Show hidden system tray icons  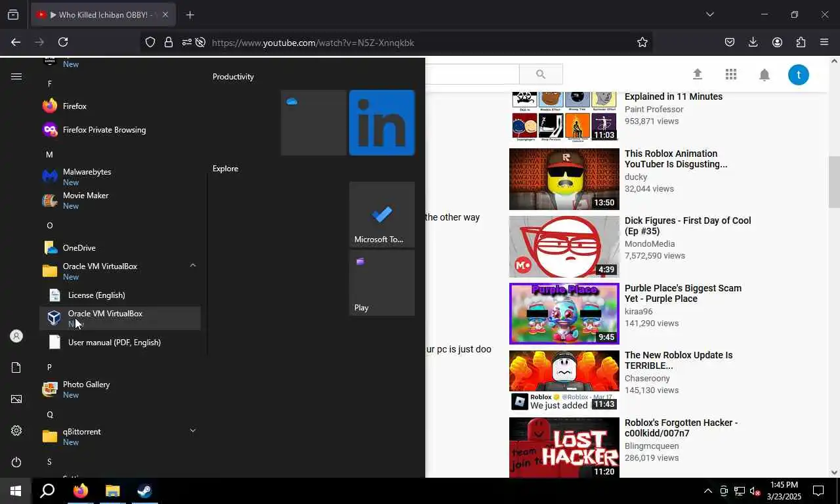pos(707,491)
